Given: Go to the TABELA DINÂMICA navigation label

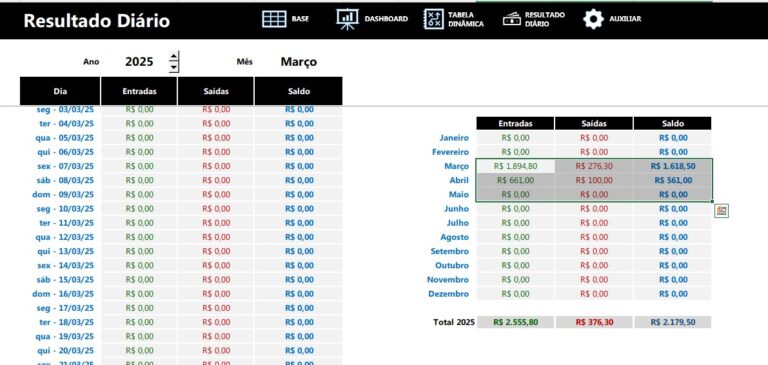Looking at the screenshot, I should tap(466, 19).
